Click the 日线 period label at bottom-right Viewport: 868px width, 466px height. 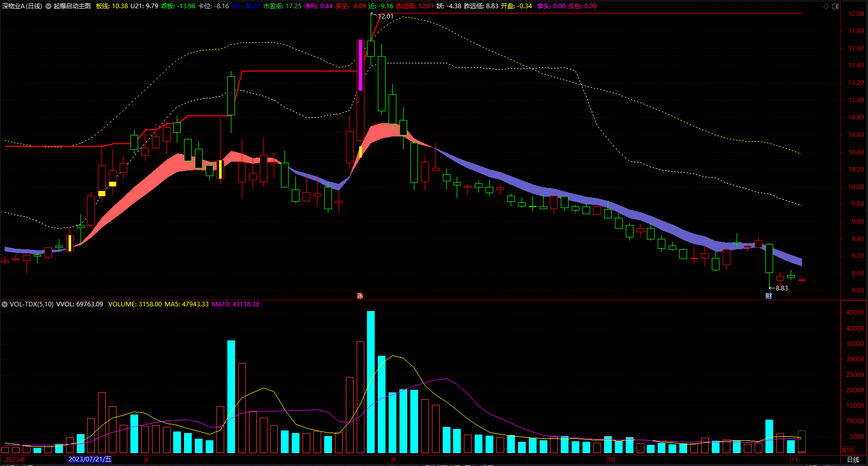tap(853, 459)
